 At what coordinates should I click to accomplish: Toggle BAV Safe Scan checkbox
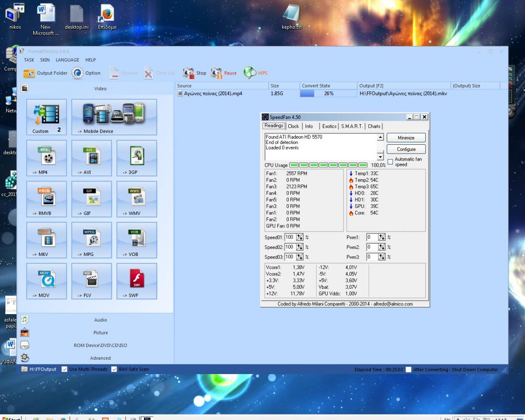[114, 369]
